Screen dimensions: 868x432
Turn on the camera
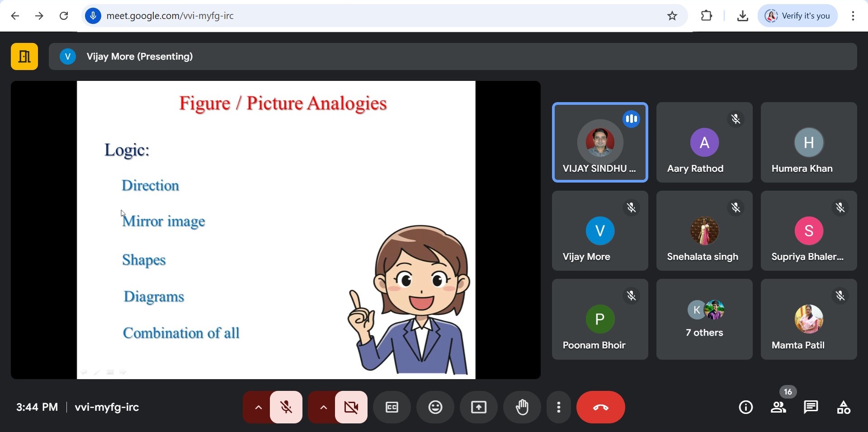(351, 407)
